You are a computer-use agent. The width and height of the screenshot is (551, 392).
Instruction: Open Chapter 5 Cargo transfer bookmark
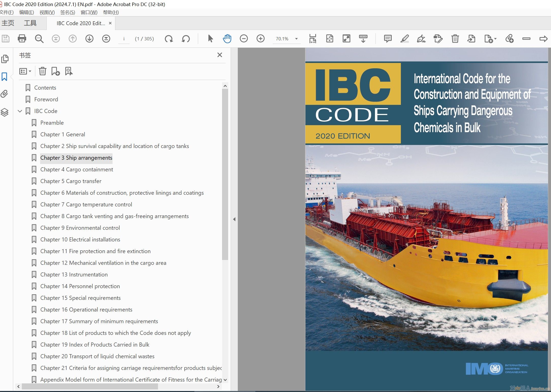tap(71, 181)
